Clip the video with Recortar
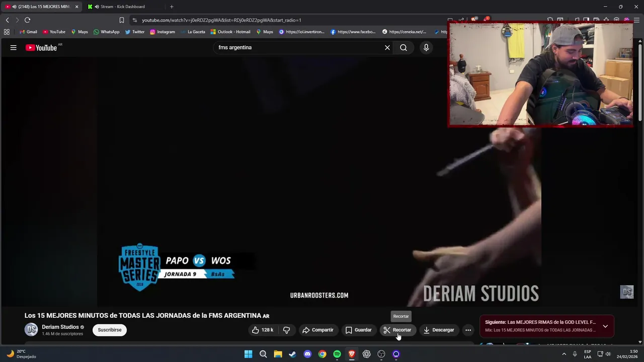 397,330
